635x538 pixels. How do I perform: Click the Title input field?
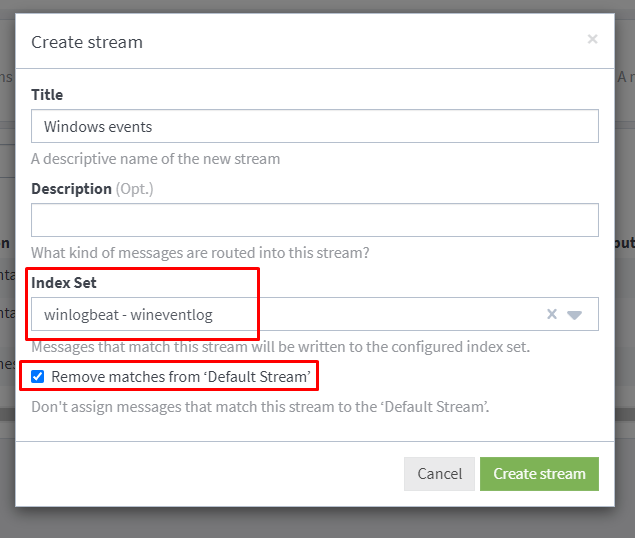pyautogui.click(x=314, y=127)
